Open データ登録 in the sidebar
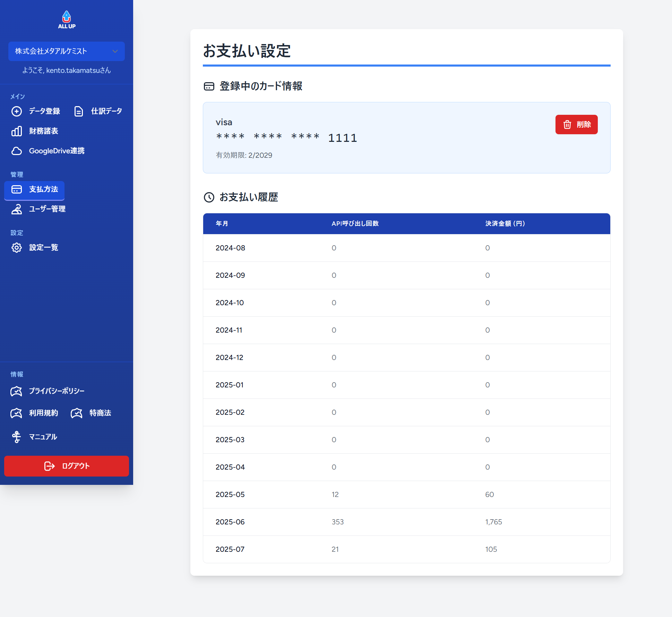Viewport: 672px width, 617px height. coord(36,111)
